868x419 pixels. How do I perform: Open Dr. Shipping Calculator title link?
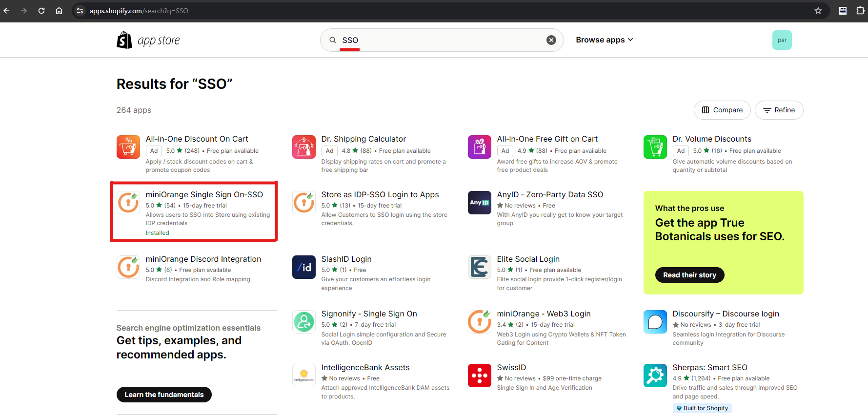tap(363, 139)
